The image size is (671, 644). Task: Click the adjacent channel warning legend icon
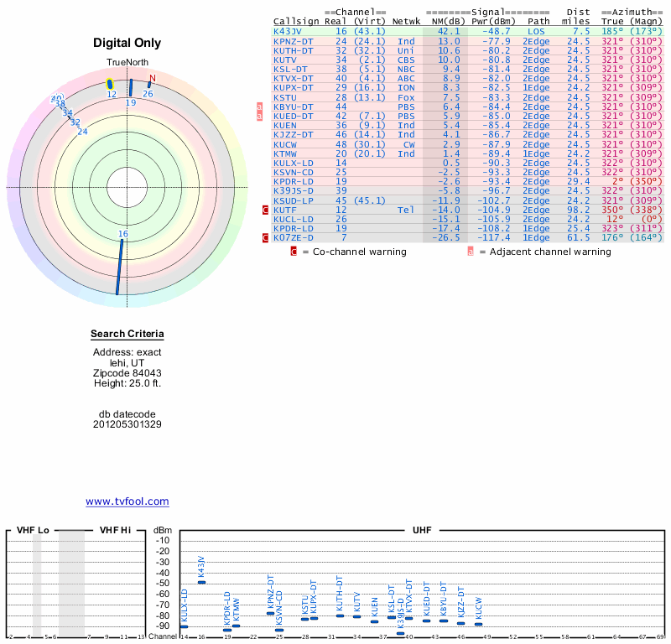[x=471, y=252]
